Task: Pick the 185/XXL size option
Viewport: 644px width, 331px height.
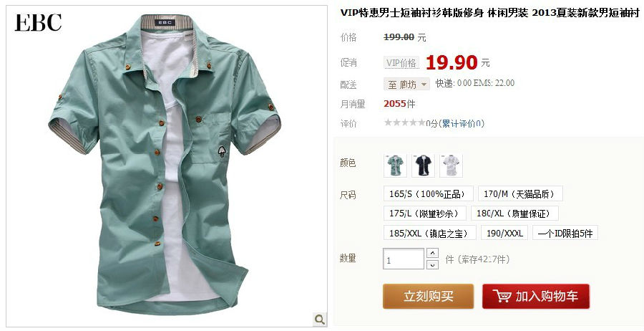Action: [x=429, y=233]
